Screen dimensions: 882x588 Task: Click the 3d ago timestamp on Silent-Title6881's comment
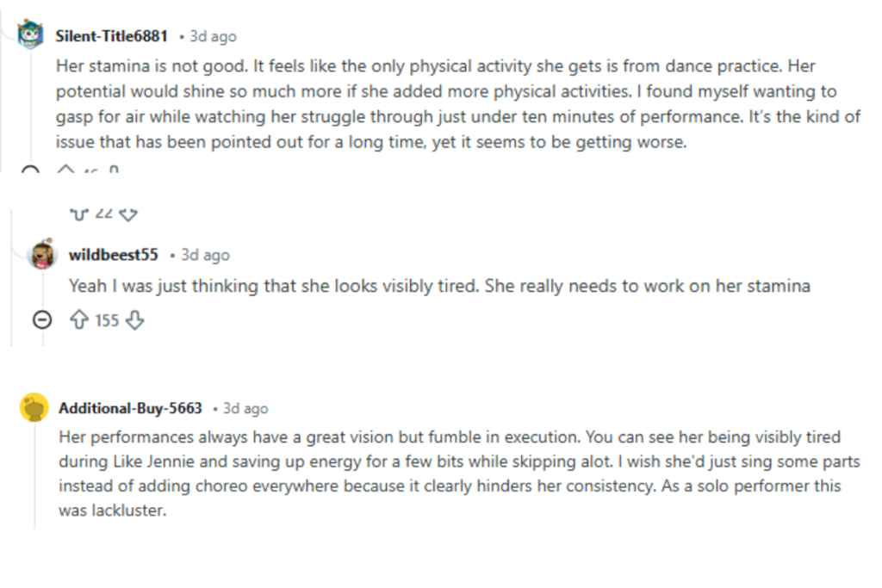coord(213,36)
